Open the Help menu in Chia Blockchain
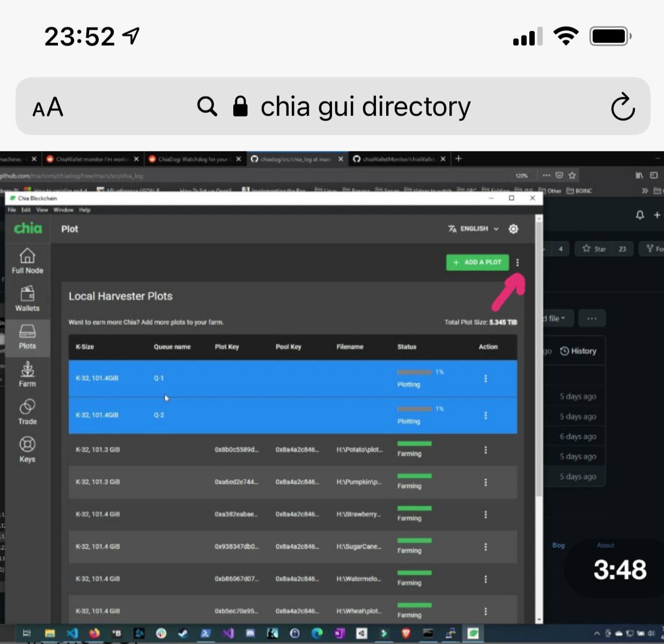Viewport: 664px width, 644px height. (85, 210)
